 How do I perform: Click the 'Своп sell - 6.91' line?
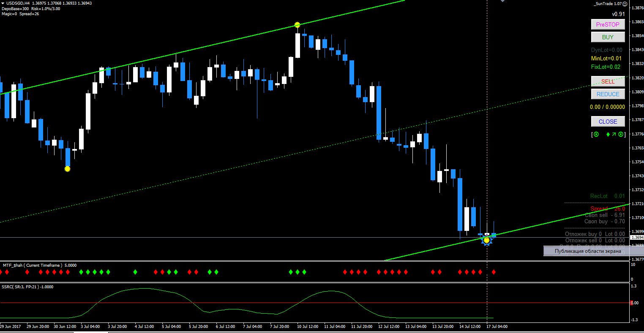click(x=604, y=215)
